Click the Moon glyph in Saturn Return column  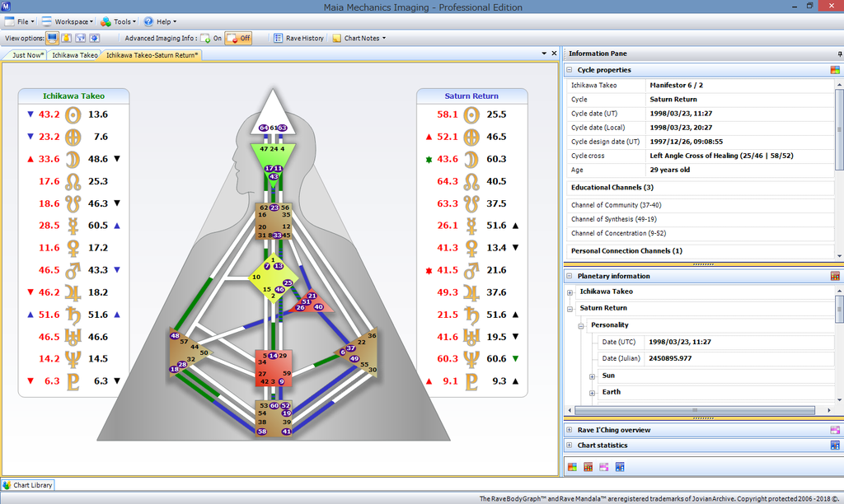click(x=471, y=159)
